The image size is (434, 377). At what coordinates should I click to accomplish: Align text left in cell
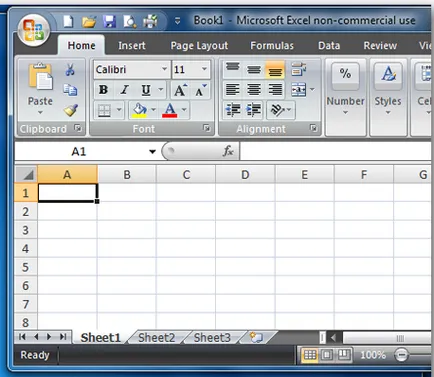tap(233, 90)
